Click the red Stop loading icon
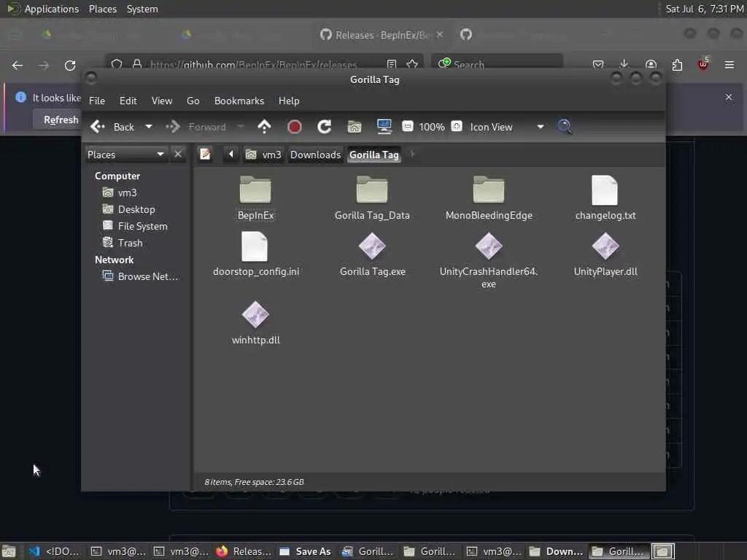Image resolution: width=747 pixels, height=560 pixels. coord(295,127)
